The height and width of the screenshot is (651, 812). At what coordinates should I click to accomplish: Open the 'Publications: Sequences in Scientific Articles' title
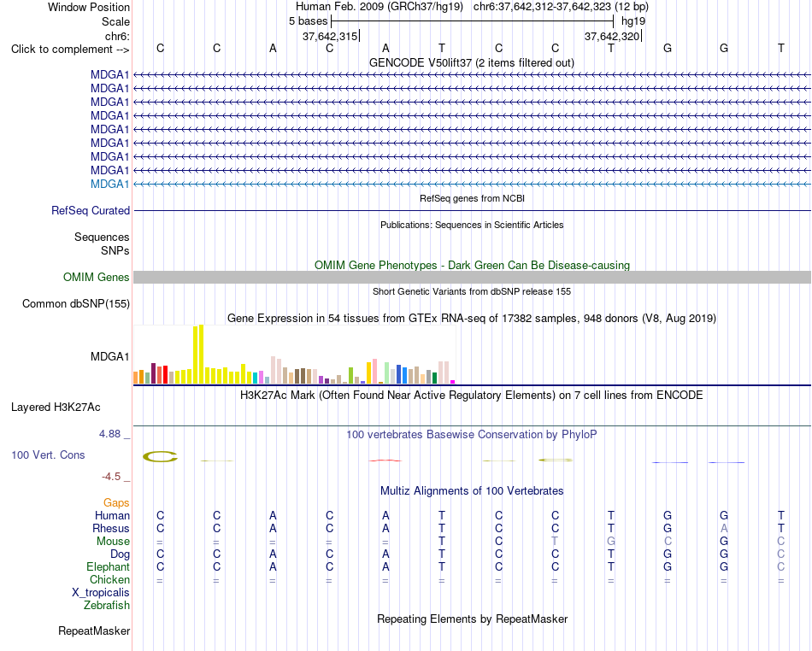[x=472, y=225]
